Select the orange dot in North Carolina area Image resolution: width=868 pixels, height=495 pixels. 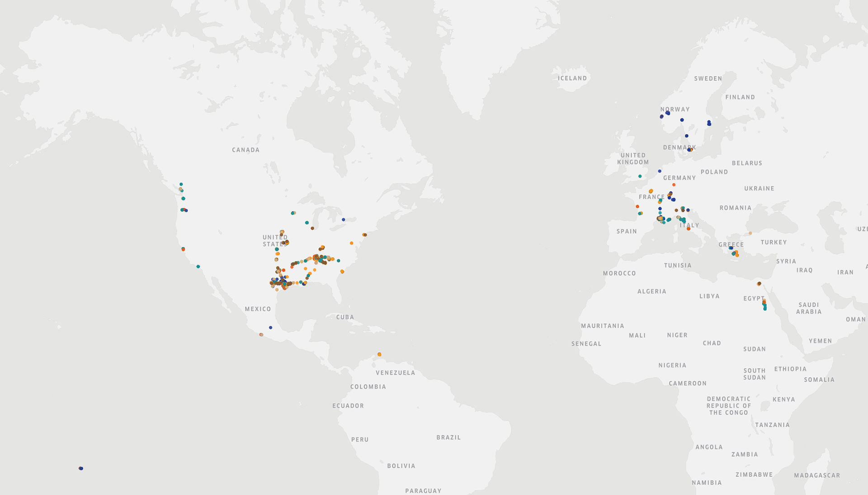click(351, 243)
